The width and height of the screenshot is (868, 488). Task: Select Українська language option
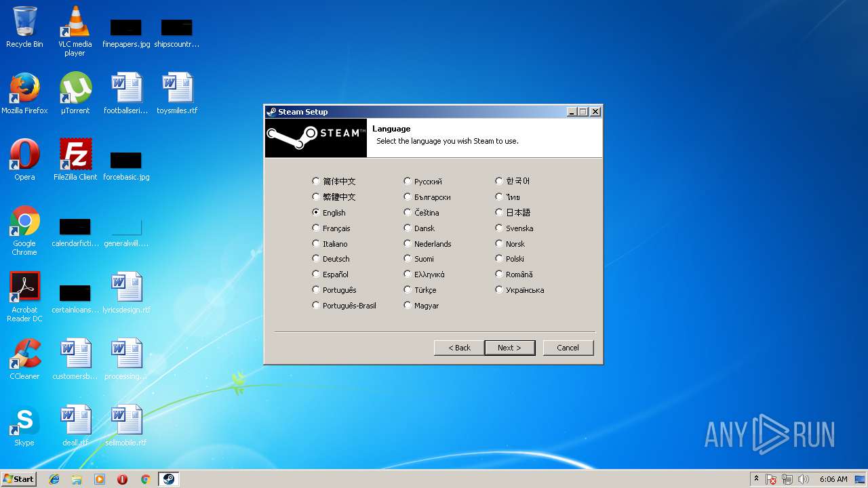[x=520, y=289]
